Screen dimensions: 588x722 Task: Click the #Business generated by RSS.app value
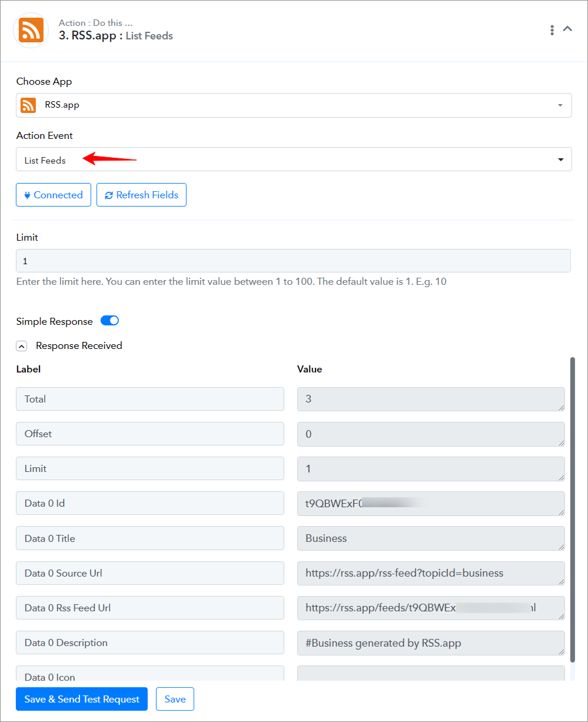pos(431,643)
